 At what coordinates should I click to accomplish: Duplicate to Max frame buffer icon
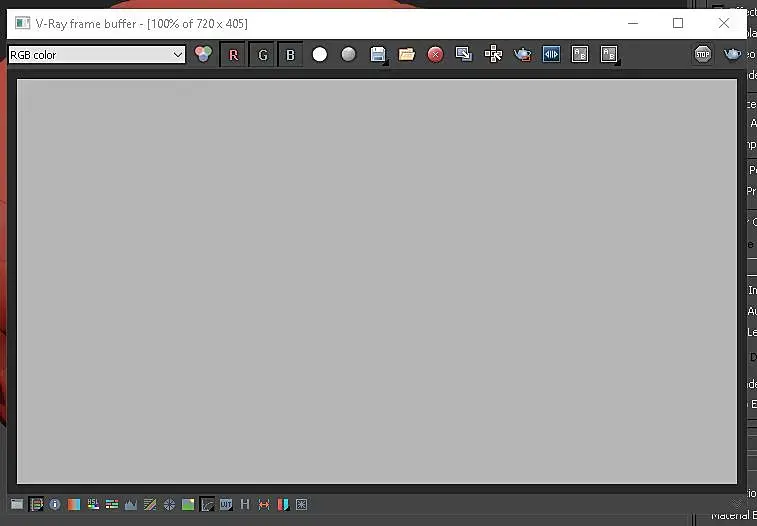(463, 54)
